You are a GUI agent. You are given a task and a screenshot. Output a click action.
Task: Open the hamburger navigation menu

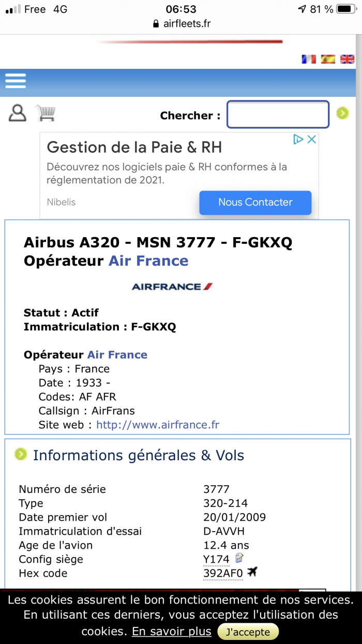tap(16, 80)
